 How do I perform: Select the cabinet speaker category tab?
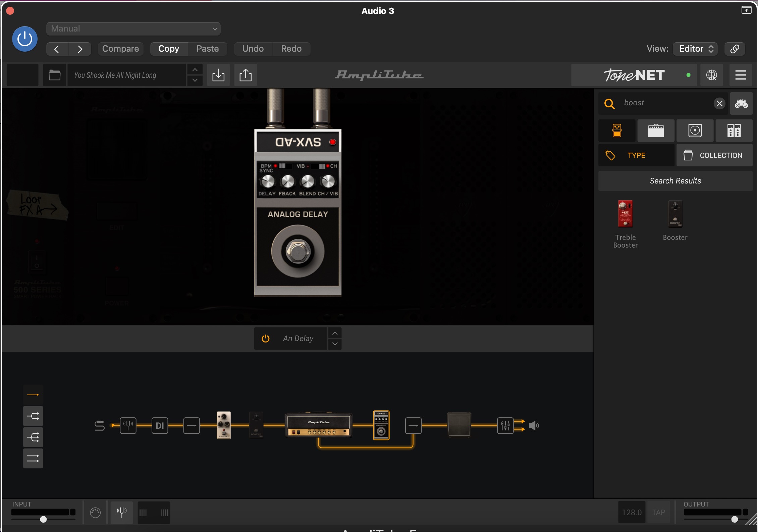[x=695, y=130]
